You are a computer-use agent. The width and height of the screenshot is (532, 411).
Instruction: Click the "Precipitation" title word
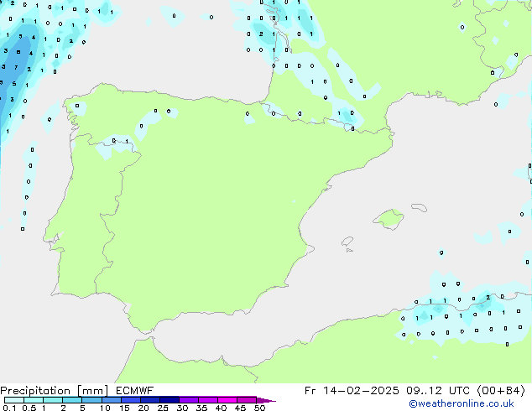[35, 391]
